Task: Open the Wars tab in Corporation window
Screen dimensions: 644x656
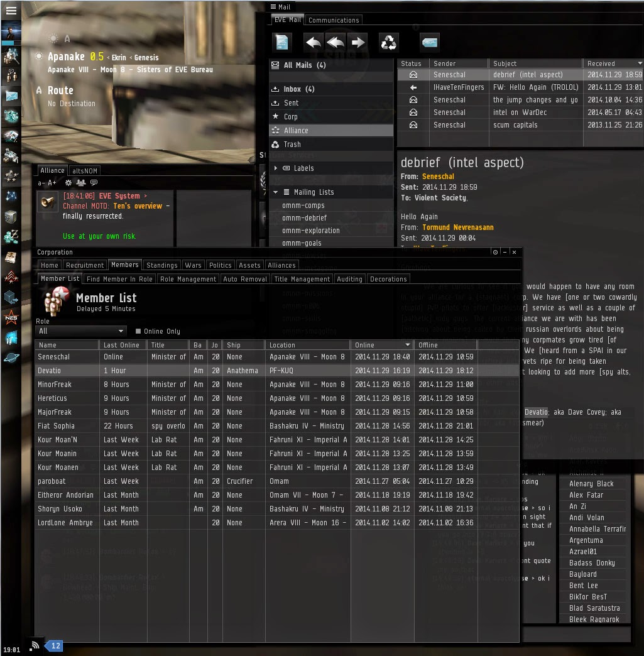Action: click(193, 265)
